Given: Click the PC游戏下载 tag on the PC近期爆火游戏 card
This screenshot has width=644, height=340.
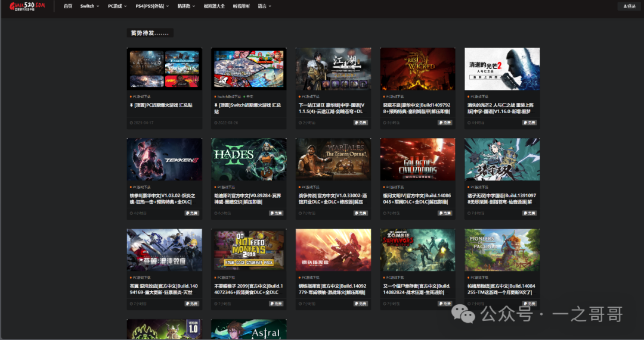Looking at the screenshot, I should [x=141, y=97].
